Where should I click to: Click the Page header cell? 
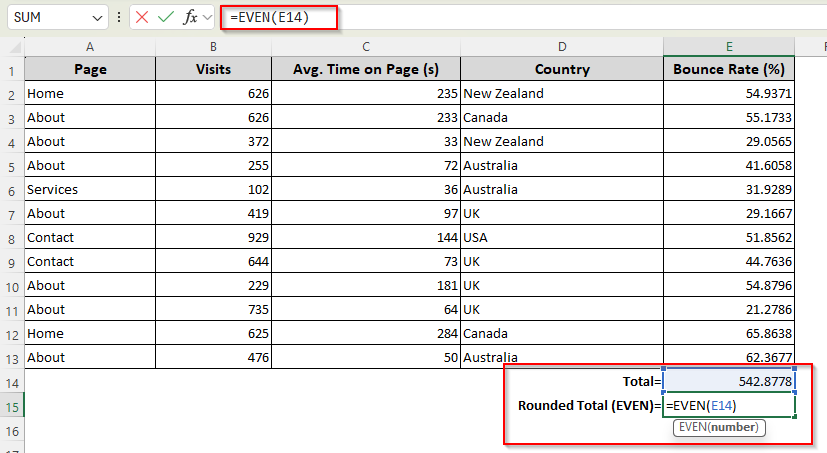click(x=90, y=69)
